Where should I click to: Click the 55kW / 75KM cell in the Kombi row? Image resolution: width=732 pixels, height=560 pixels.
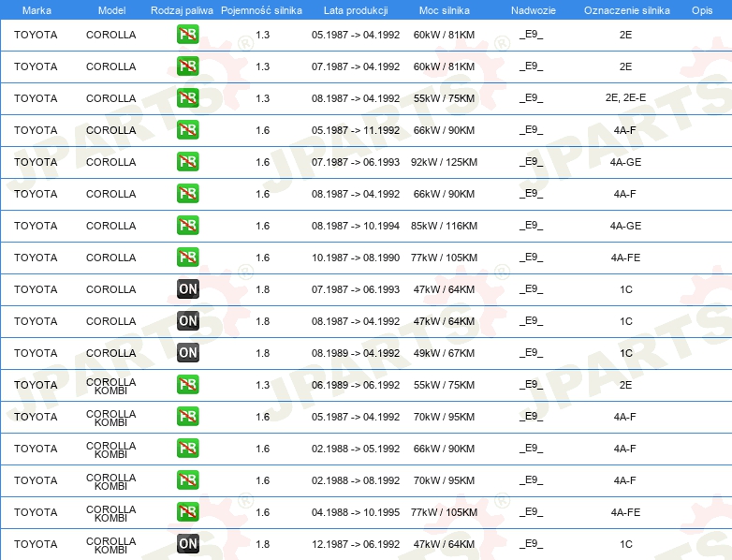click(444, 385)
